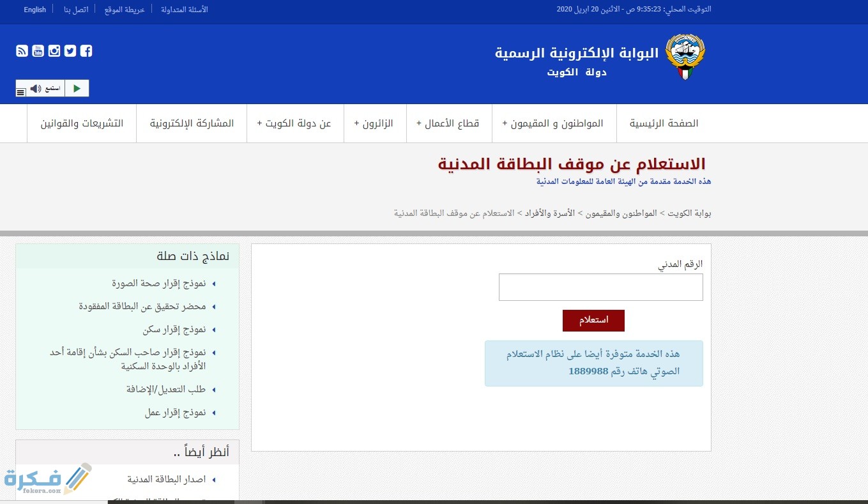Click the Kuwait state emblem logo
Viewport: 868px width, 504px height.
685,56
